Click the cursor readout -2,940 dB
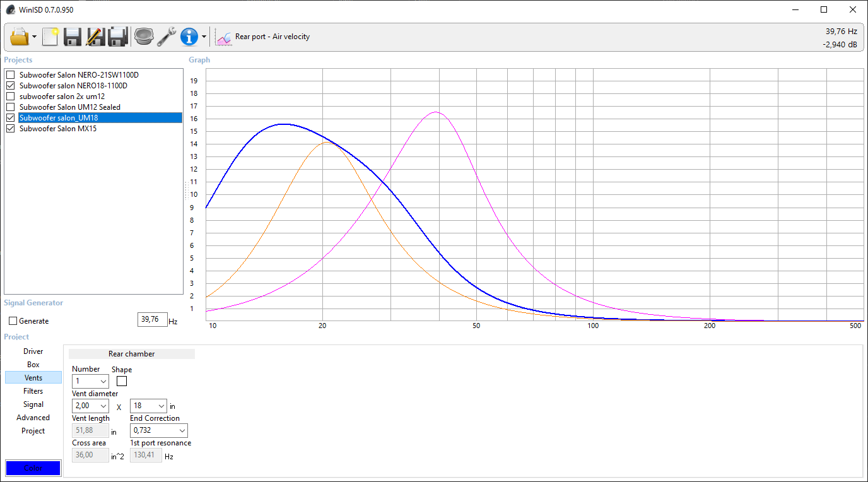The width and height of the screenshot is (868, 482). [x=840, y=45]
